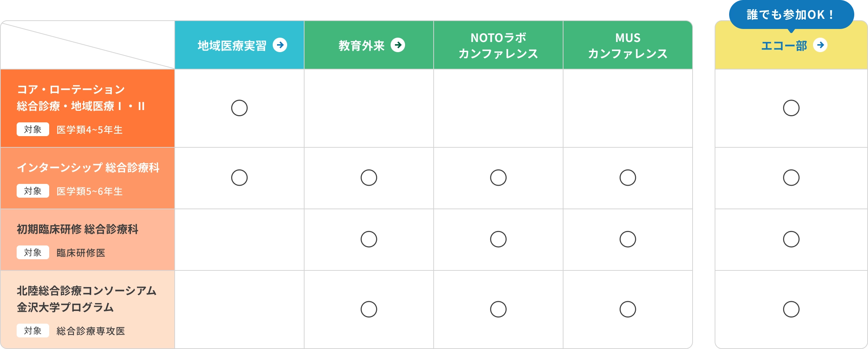The height and width of the screenshot is (349, 868).
Task: Select the インターンシップ 総合診療科 row title
Action: 88,168
